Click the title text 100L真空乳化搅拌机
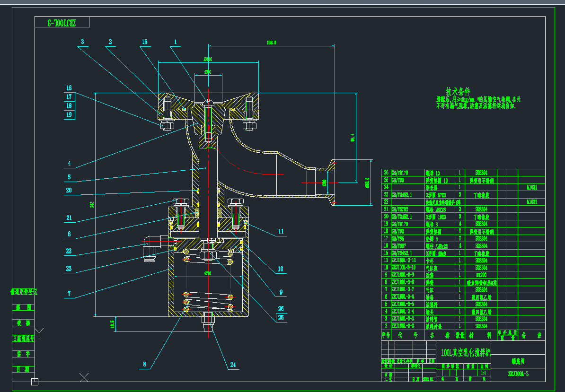This screenshot has width=565, height=392. click(466, 353)
